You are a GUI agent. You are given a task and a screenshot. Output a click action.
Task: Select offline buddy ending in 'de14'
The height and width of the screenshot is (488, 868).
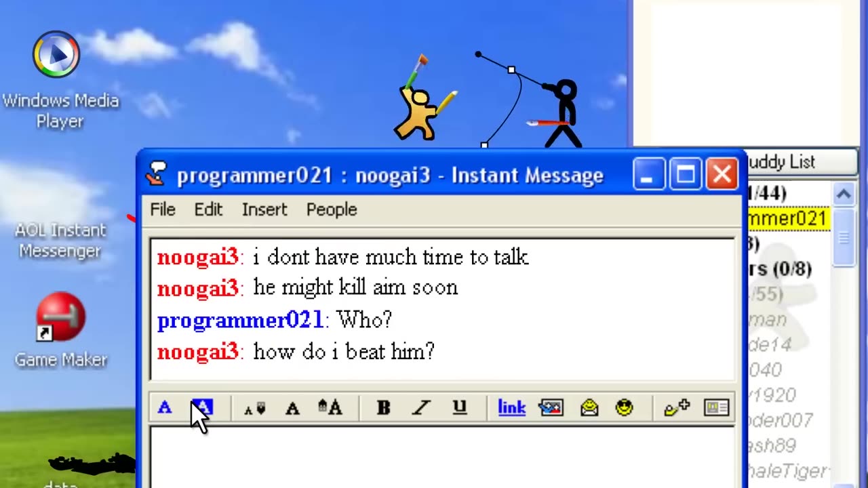770,344
